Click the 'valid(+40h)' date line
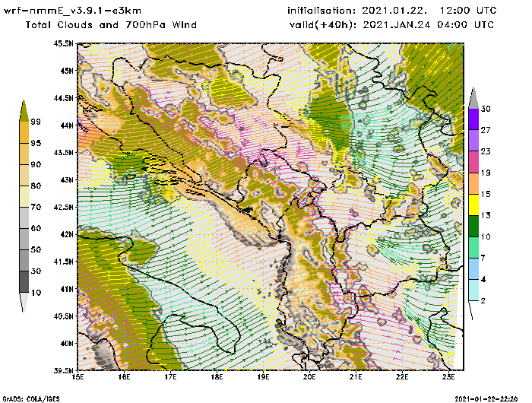The height and width of the screenshot is (403, 532). (x=392, y=25)
